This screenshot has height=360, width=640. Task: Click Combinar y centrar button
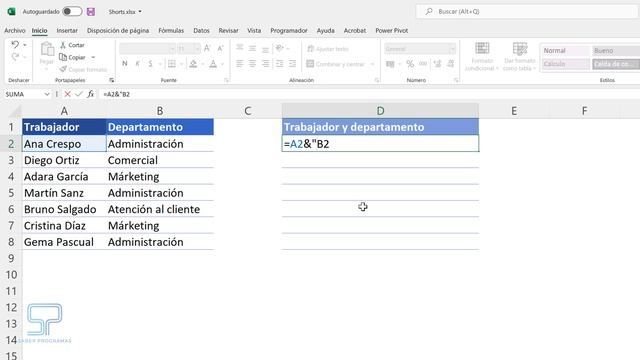point(336,64)
